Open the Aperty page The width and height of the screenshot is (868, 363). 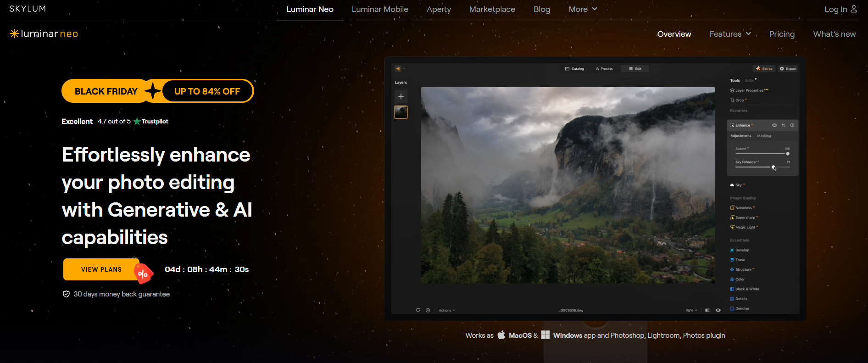[439, 9]
